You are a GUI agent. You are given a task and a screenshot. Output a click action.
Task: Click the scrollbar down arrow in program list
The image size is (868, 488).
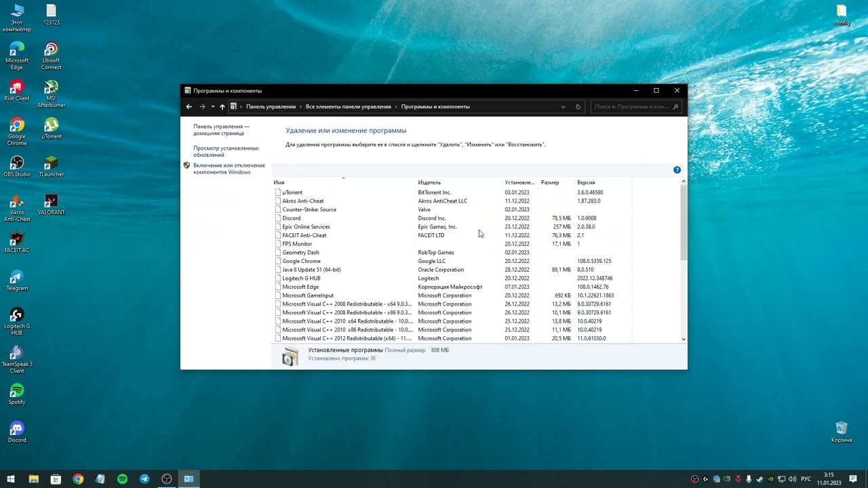pos(684,339)
